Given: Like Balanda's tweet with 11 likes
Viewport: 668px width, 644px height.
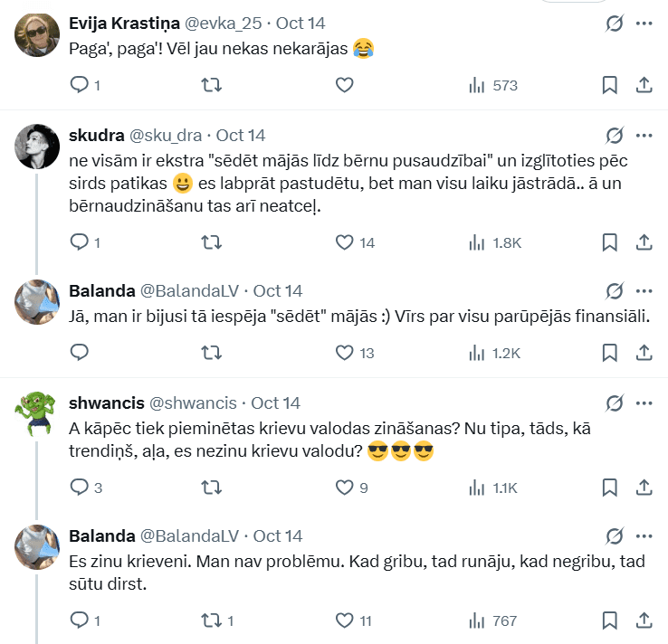Looking at the screenshot, I should [x=344, y=620].
